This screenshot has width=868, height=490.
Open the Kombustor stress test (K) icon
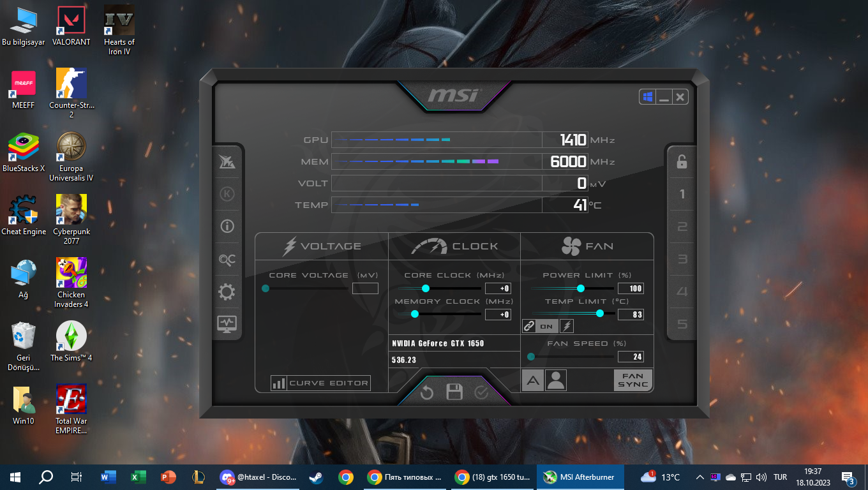coord(227,194)
